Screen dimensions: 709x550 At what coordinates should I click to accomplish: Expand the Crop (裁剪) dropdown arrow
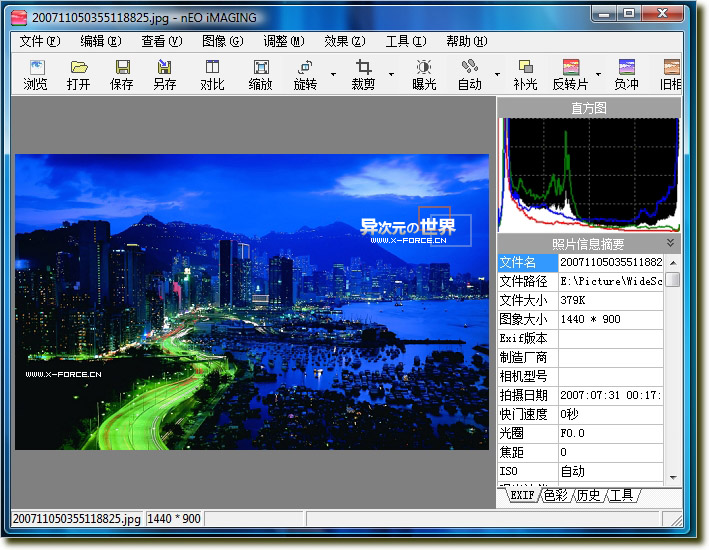391,75
